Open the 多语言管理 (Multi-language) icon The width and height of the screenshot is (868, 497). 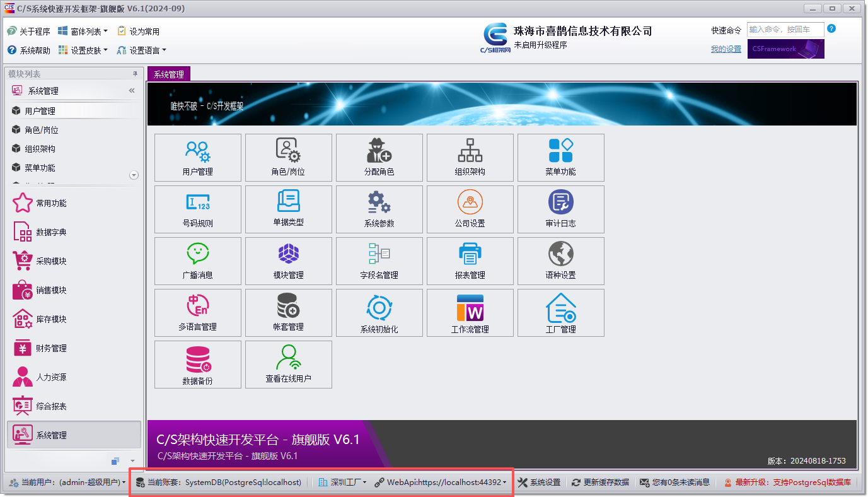pos(197,312)
